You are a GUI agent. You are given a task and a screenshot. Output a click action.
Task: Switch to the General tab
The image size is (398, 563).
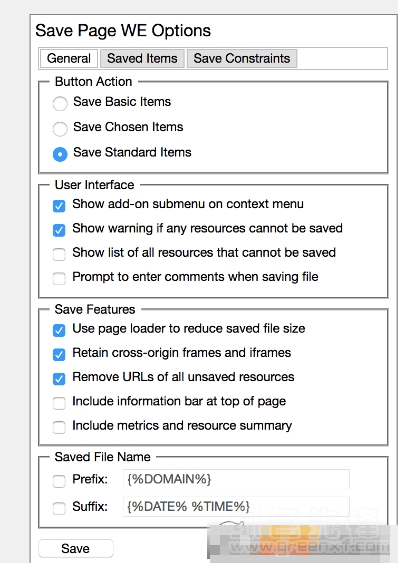coord(69,58)
